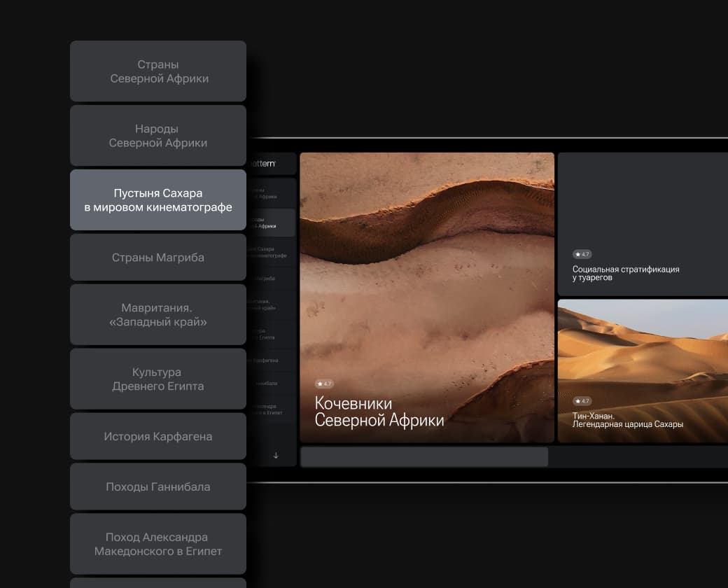Viewport: 728px width, 588px height.
Task: Click Кочевники Северной Африки title text
Action: [379, 412]
